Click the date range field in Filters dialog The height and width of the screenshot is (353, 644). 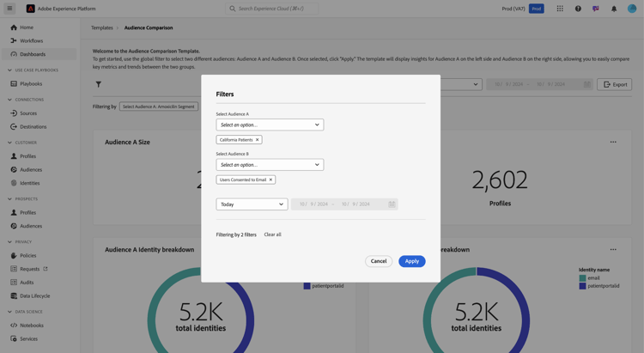pos(344,204)
